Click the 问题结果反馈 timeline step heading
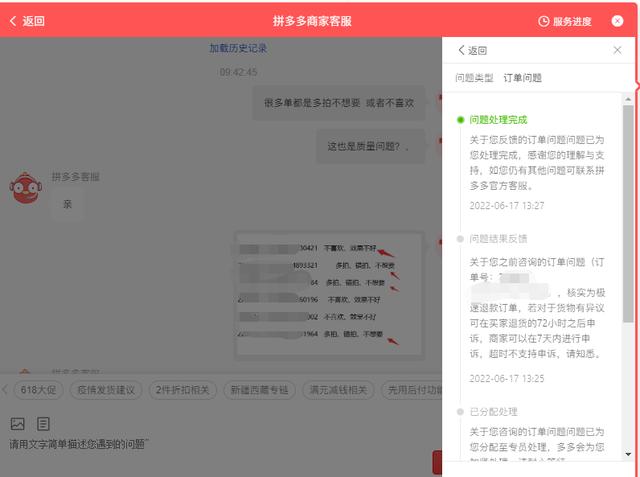This screenshot has height=477, width=640. point(498,239)
